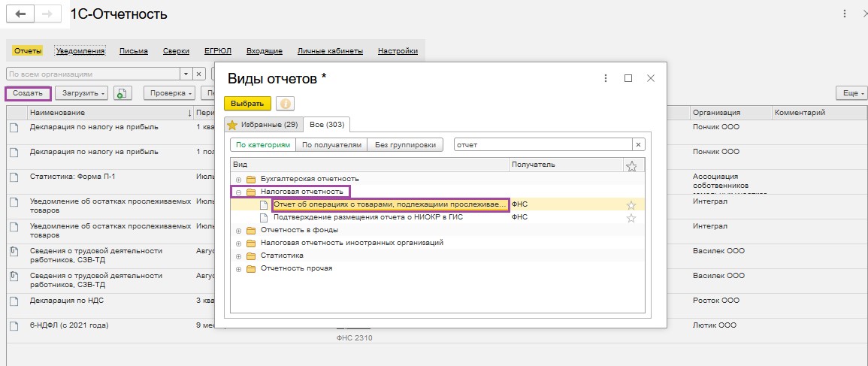The width and height of the screenshot is (868, 366).
Task: Open the Письма section tab
Action: (134, 51)
